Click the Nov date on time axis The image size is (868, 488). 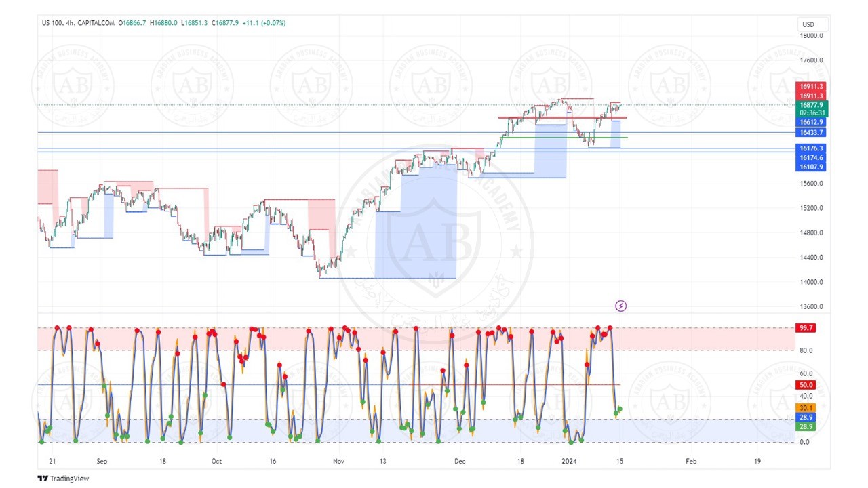tap(339, 461)
